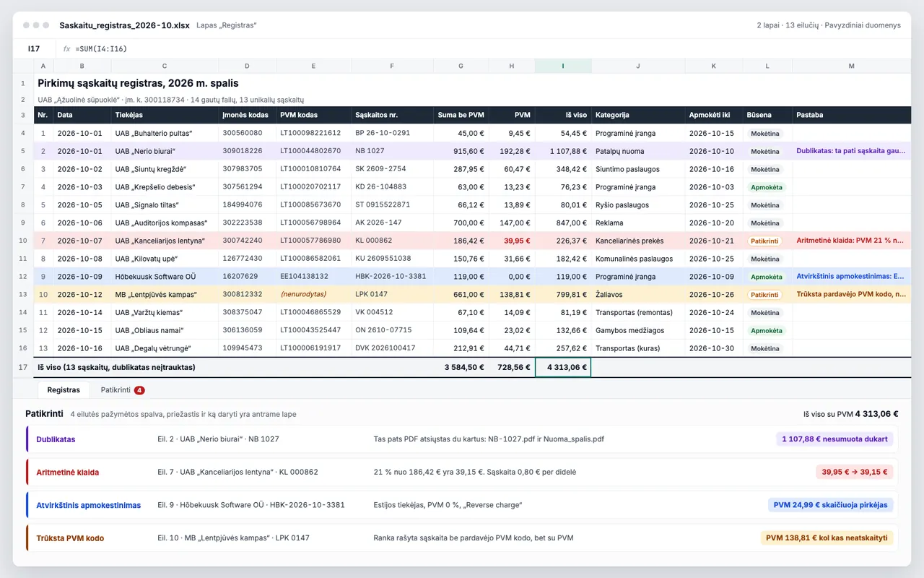The height and width of the screenshot is (578, 924).
Task: Click the 39,95 € → 39,15 € correction tag
Action: [x=855, y=473]
